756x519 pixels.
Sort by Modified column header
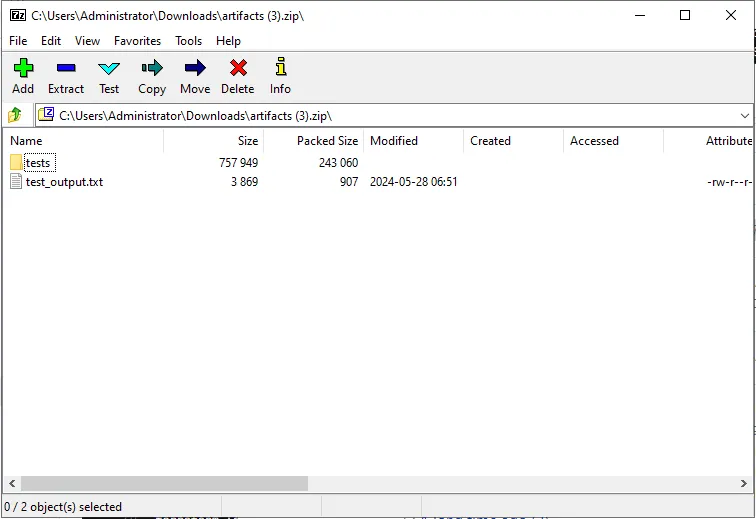tap(394, 141)
